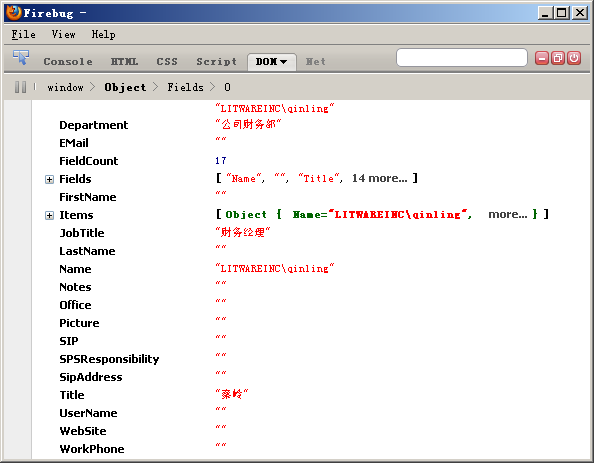The height and width of the screenshot is (463, 594).
Task: Select the Department property name
Action: coord(94,125)
